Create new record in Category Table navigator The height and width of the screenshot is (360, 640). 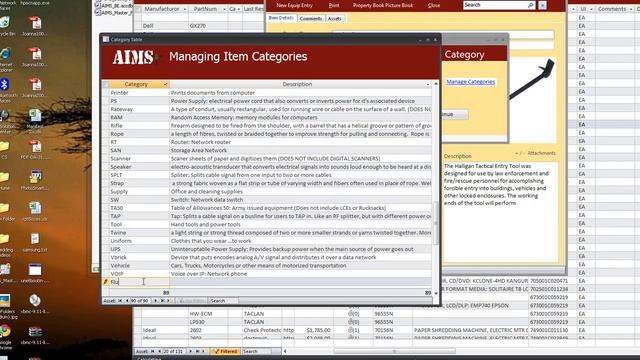[x=169, y=301]
